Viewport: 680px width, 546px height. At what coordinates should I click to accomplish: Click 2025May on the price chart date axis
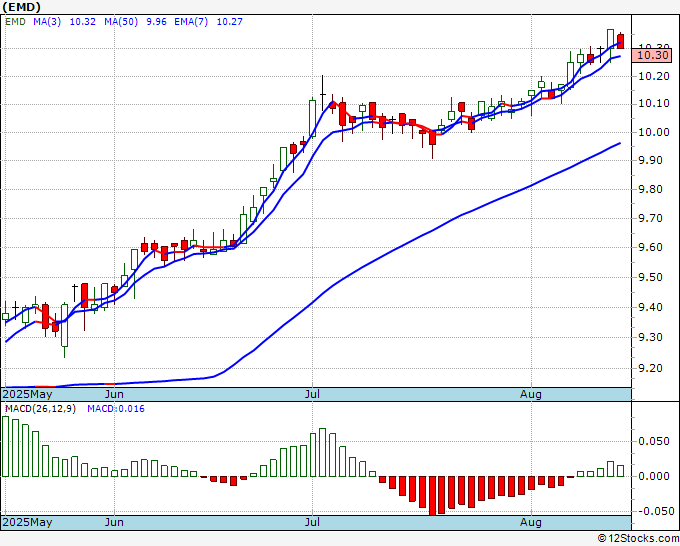click(x=27, y=394)
